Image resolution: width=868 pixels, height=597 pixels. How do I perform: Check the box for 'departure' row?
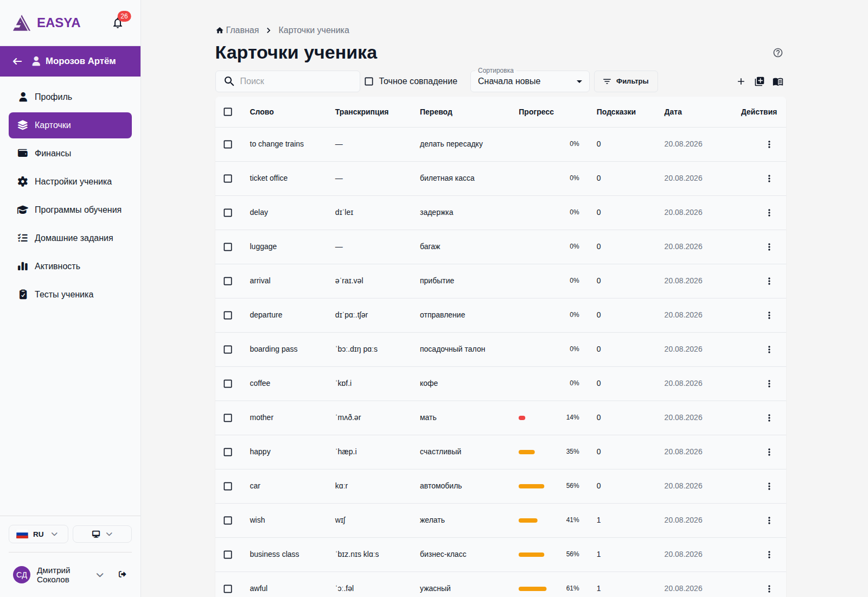[228, 315]
